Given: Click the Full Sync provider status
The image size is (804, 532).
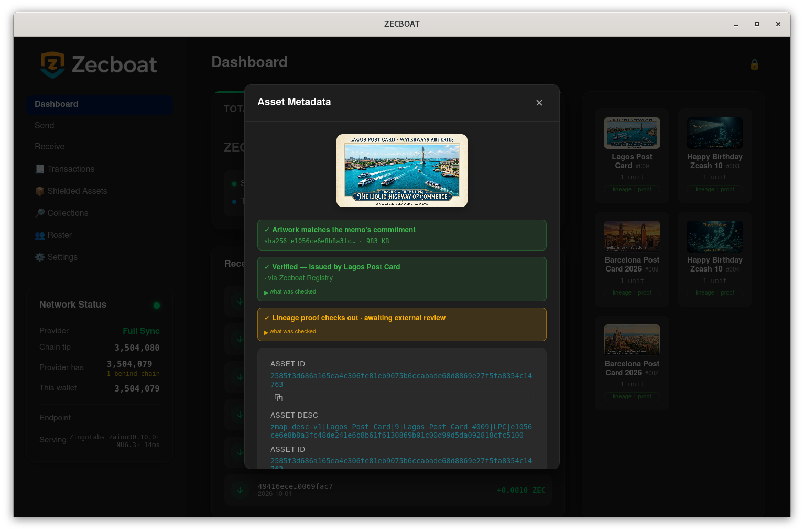Looking at the screenshot, I should coord(141,331).
